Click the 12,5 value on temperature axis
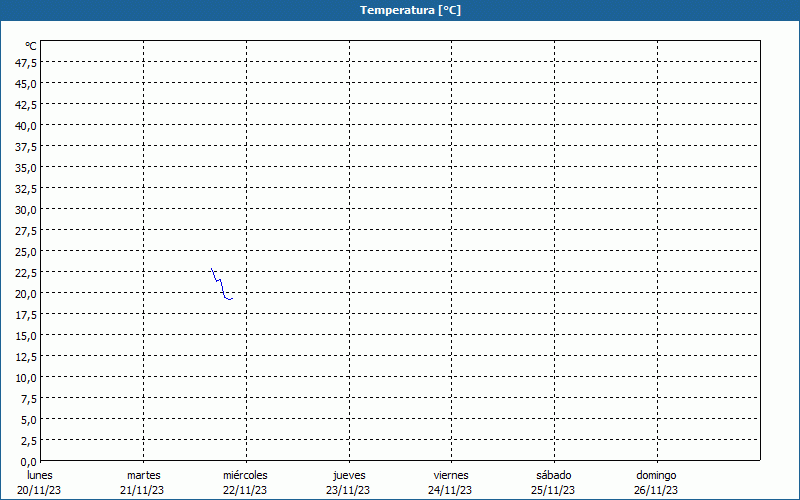The image size is (800, 500). [27, 357]
